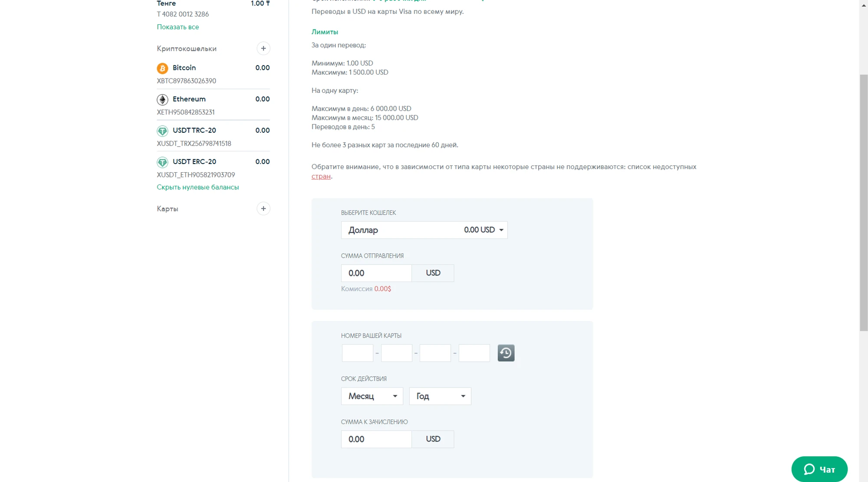Click the last card number segment field
This screenshot has height=482, width=868.
point(474,353)
